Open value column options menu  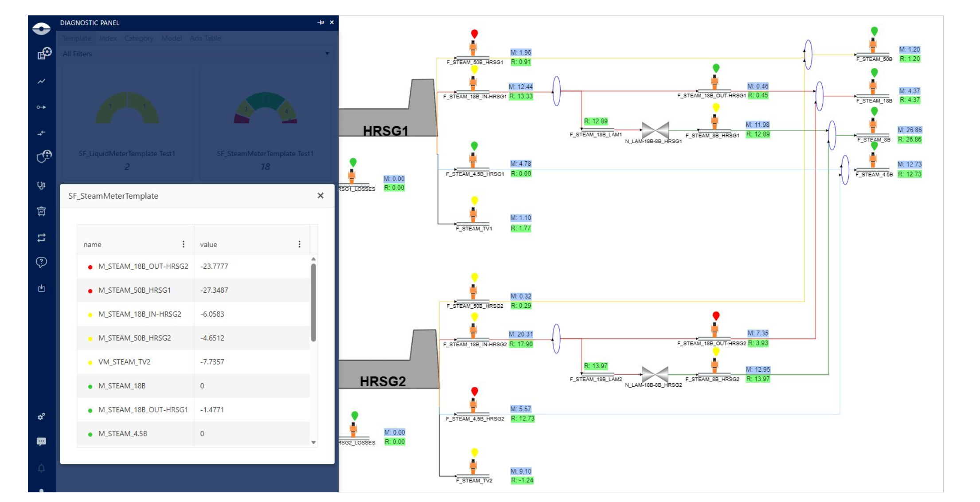pyautogui.click(x=300, y=244)
